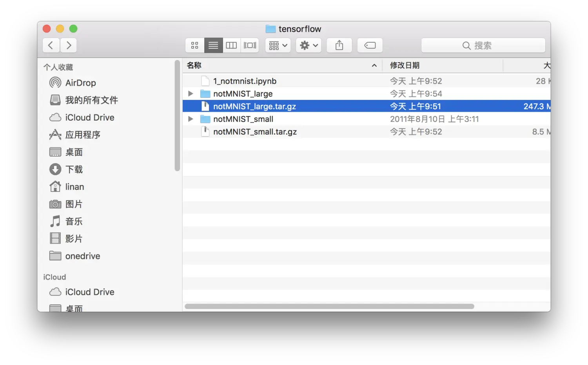
Task: Click the search field
Action: [483, 45]
